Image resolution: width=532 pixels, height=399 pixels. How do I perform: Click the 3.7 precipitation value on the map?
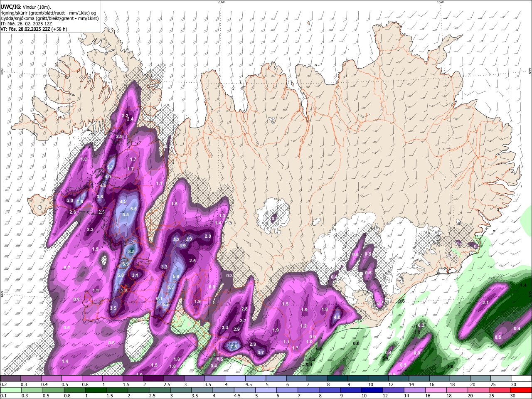[x=261, y=352]
